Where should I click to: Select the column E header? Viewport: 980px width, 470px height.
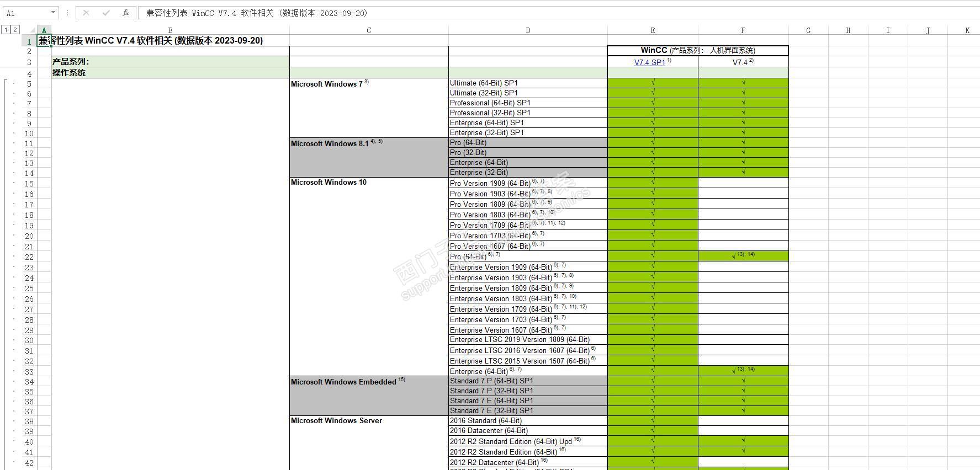[653, 30]
